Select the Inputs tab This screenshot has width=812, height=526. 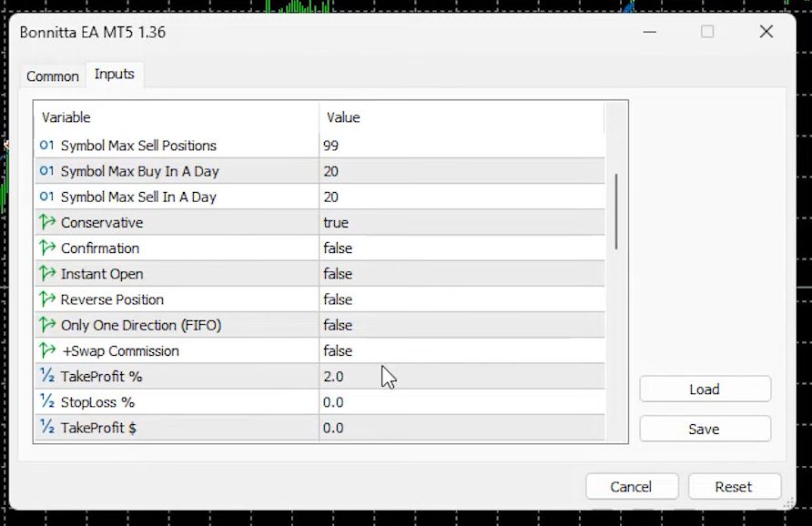[115, 75]
